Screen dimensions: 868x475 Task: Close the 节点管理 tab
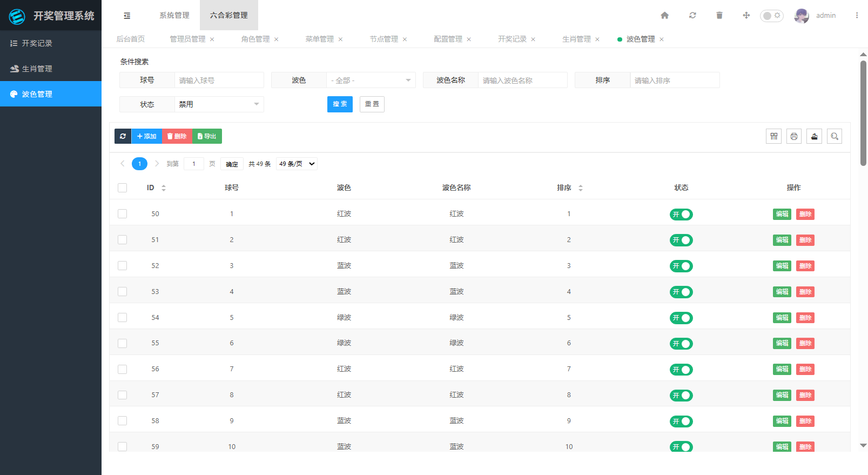pyautogui.click(x=405, y=39)
